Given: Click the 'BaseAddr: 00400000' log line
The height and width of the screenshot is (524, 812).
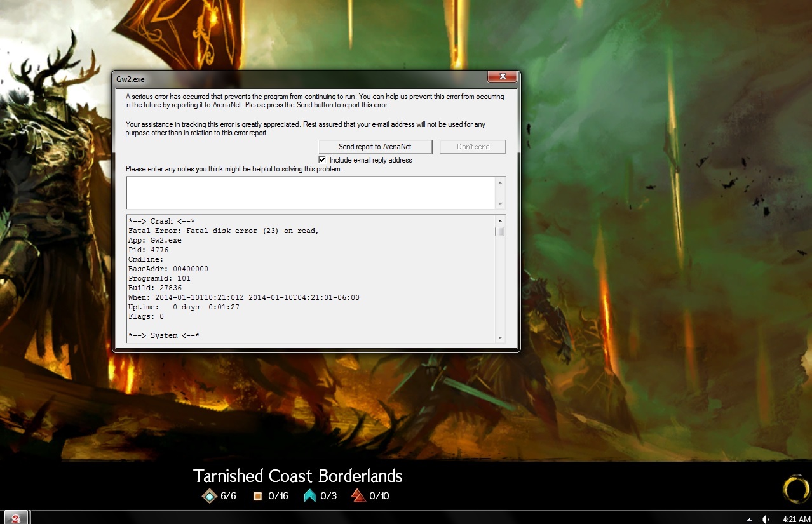Looking at the screenshot, I should [168, 269].
